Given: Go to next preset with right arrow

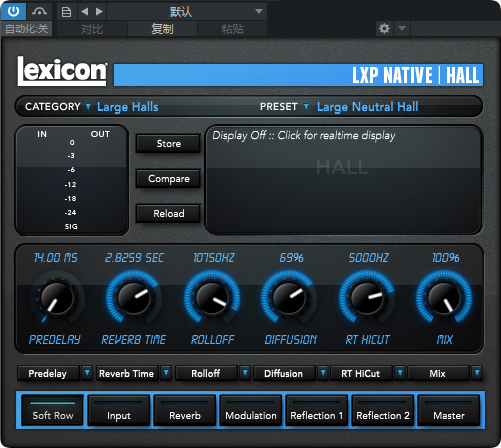Looking at the screenshot, I should 99,12.
